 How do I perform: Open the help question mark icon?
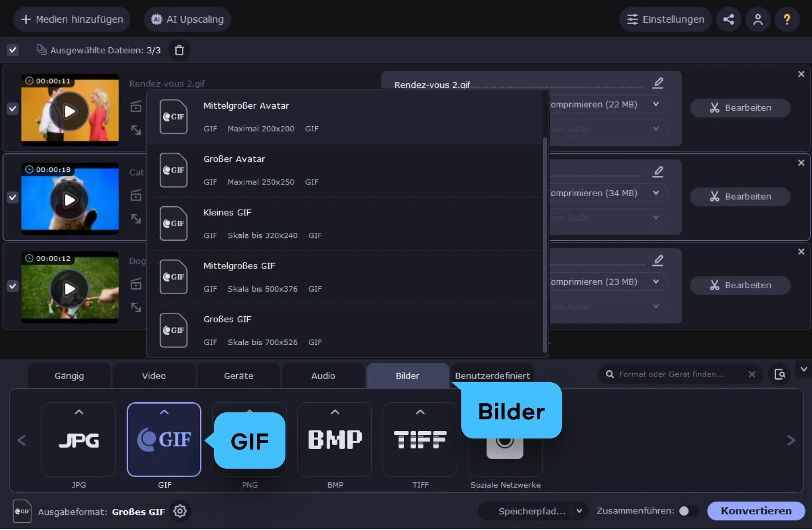click(787, 20)
